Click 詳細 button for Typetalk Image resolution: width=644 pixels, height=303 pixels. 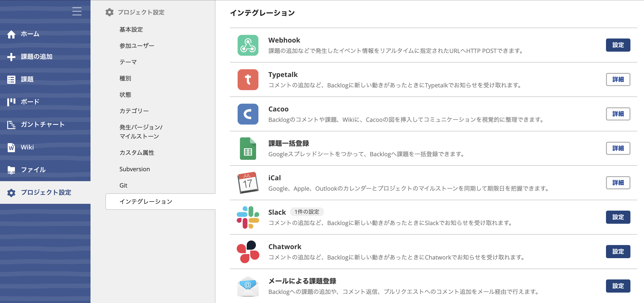point(618,79)
